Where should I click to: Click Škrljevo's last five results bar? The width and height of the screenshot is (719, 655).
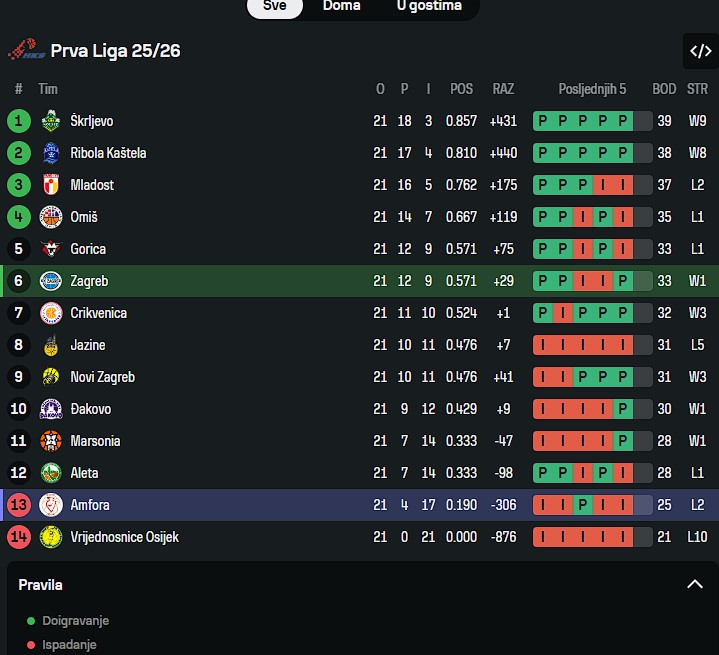coord(592,121)
